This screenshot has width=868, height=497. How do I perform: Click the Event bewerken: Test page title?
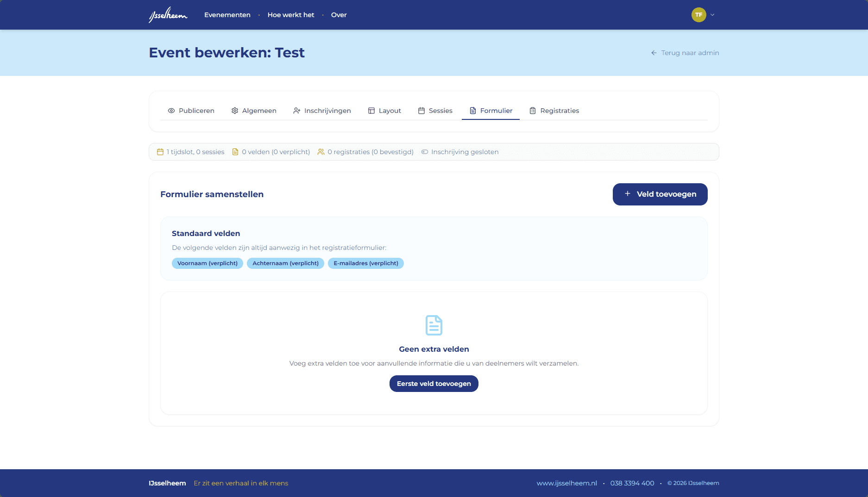tap(226, 53)
